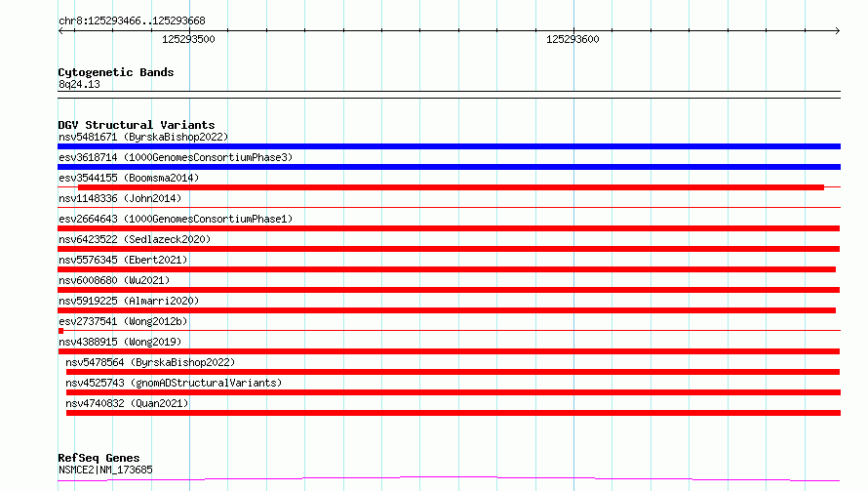
Task: Click the magenta NSMCE2 gene line
Action: 449,478
